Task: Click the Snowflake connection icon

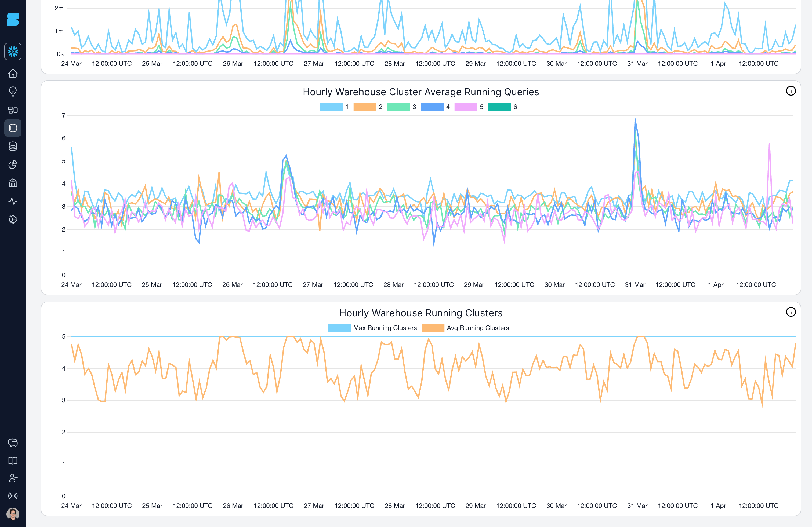Action: coord(13,52)
